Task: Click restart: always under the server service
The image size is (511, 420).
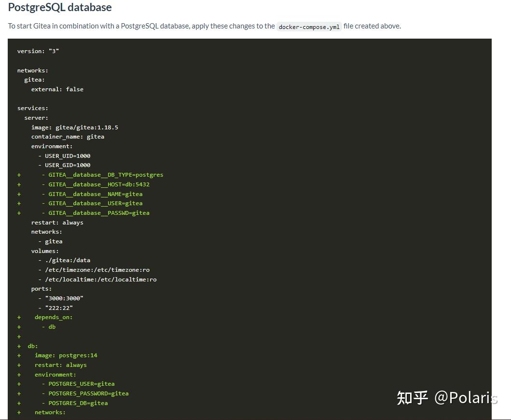Action: pyautogui.click(x=57, y=222)
